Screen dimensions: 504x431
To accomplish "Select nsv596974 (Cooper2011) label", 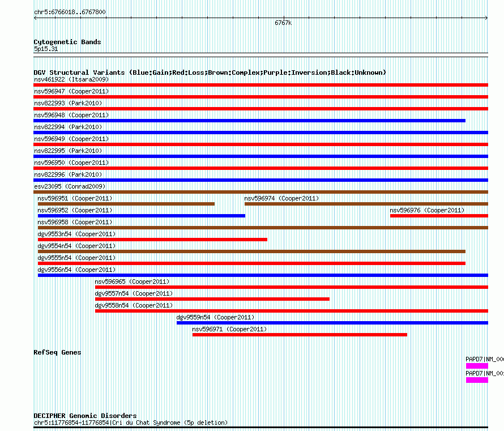I will click(x=281, y=198).
